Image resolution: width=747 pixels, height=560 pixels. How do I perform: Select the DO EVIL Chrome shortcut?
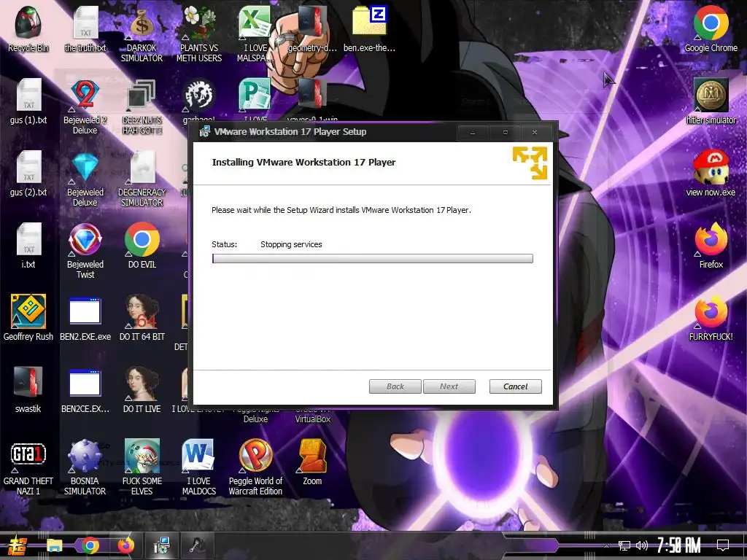point(142,246)
